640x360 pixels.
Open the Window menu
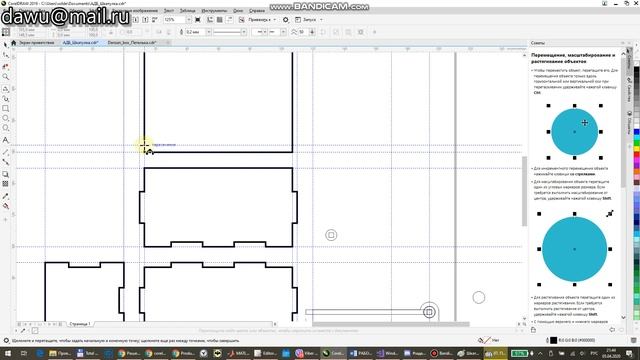(x=238, y=10)
